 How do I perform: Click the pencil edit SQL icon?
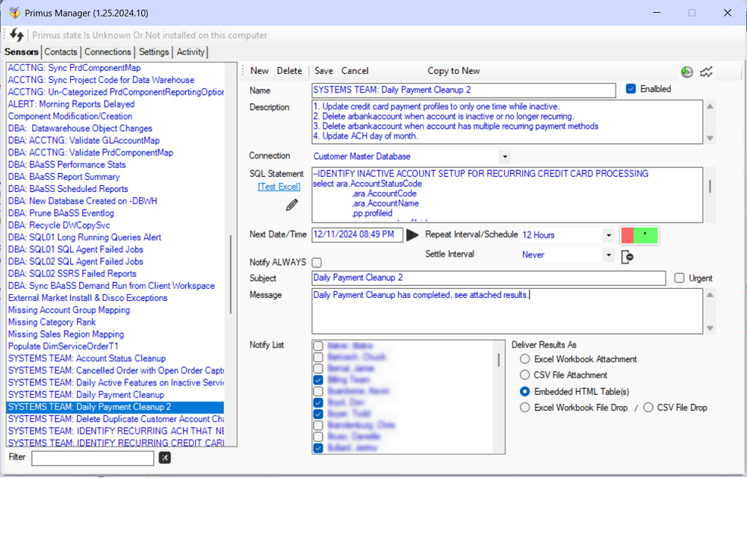[291, 205]
